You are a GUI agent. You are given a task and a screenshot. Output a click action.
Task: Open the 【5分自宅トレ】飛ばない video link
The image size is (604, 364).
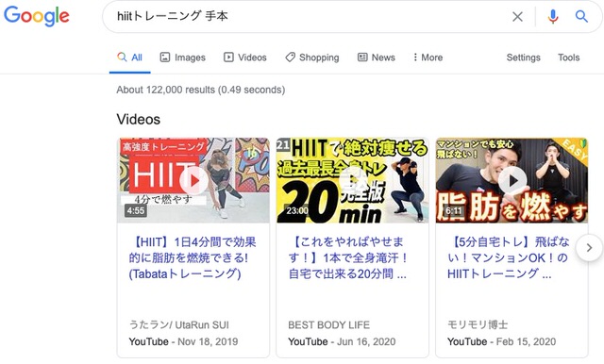pos(508,257)
